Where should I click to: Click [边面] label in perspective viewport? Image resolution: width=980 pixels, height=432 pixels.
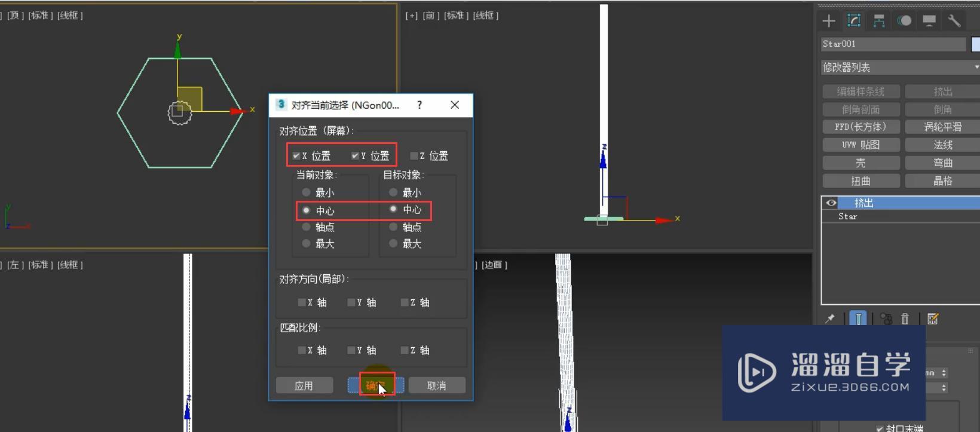(x=494, y=265)
